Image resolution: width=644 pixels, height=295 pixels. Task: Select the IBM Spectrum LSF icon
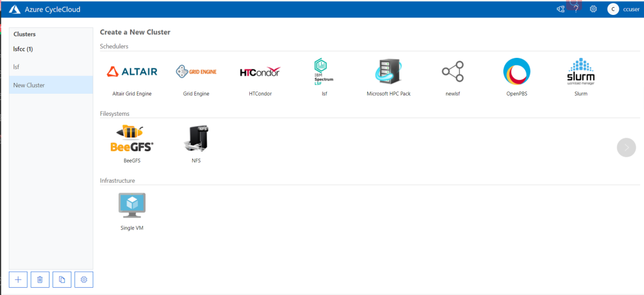pos(324,71)
